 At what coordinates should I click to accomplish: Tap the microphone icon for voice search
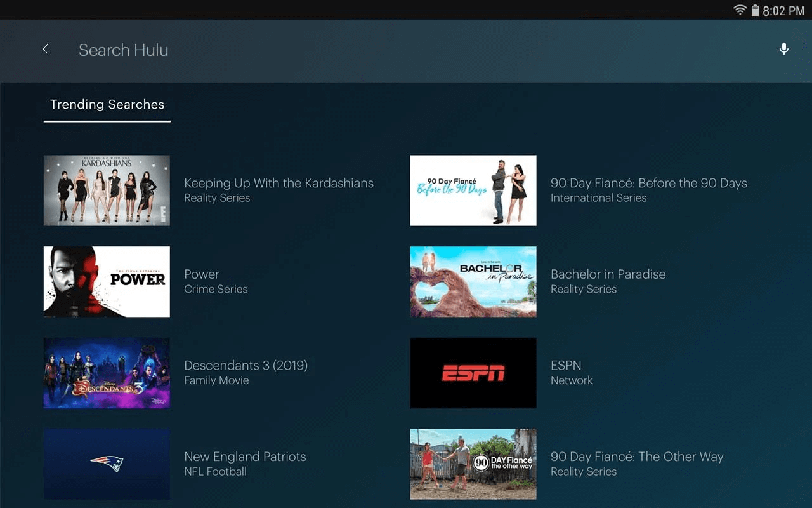pos(783,48)
